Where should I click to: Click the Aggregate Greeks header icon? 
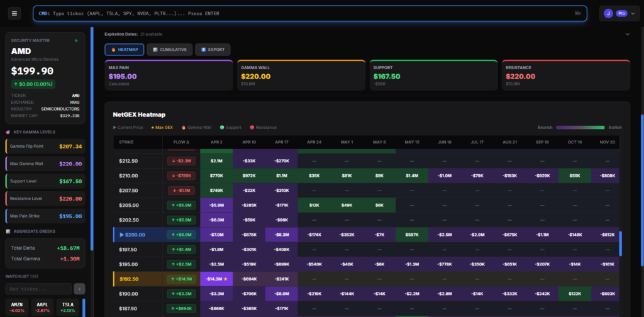[8, 231]
